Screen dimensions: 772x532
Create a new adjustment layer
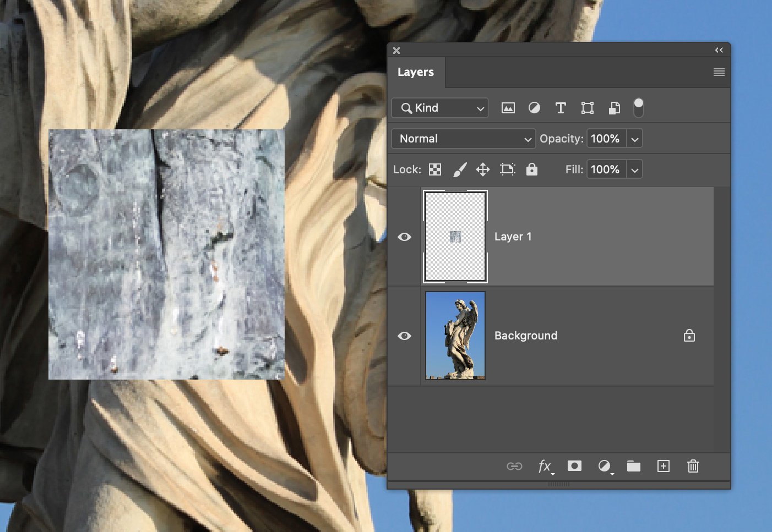click(604, 466)
